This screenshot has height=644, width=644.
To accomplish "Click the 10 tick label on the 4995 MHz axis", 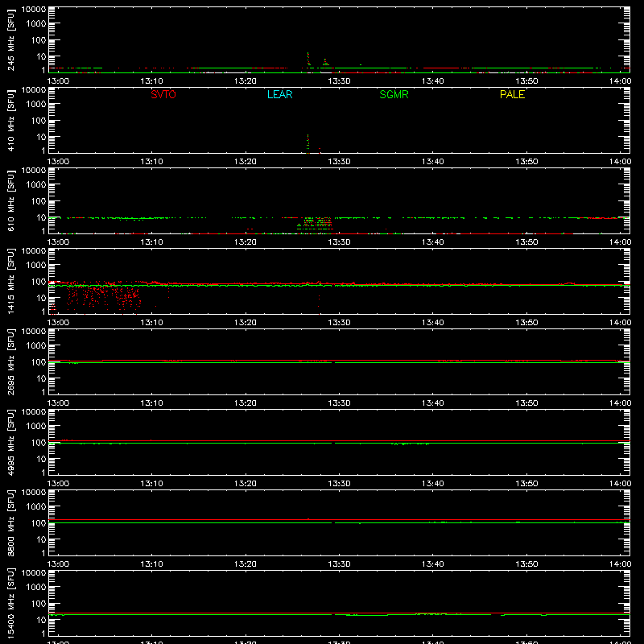I will pos(41,459).
